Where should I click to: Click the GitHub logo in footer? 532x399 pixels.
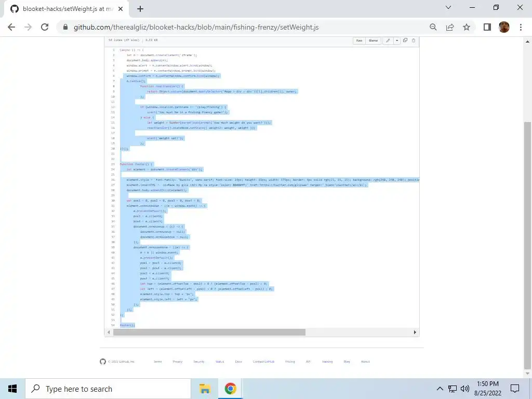(x=103, y=362)
